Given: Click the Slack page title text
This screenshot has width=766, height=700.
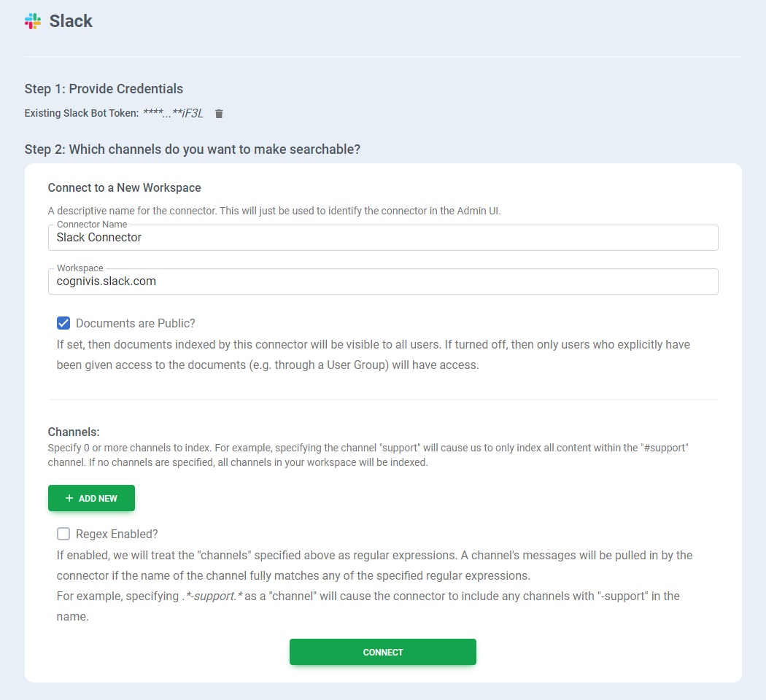Looking at the screenshot, I should click(x=71, y=21).
